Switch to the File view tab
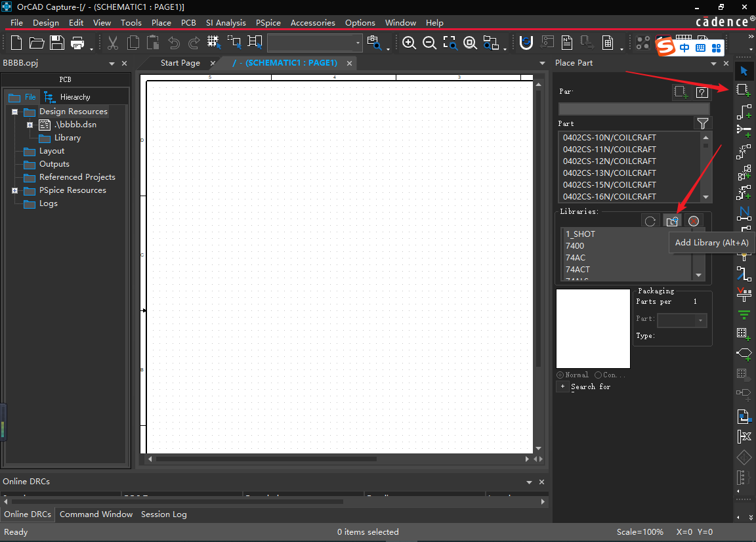 [22, 97]
